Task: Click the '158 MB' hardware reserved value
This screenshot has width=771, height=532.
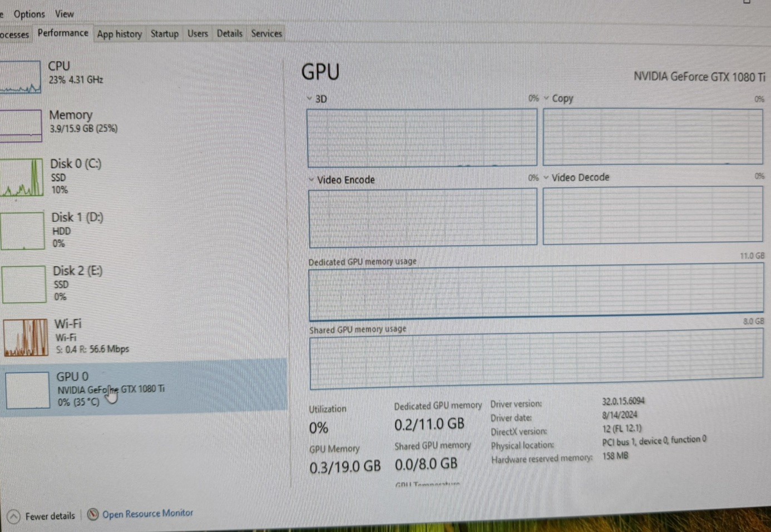Action: tap(615, 456)
